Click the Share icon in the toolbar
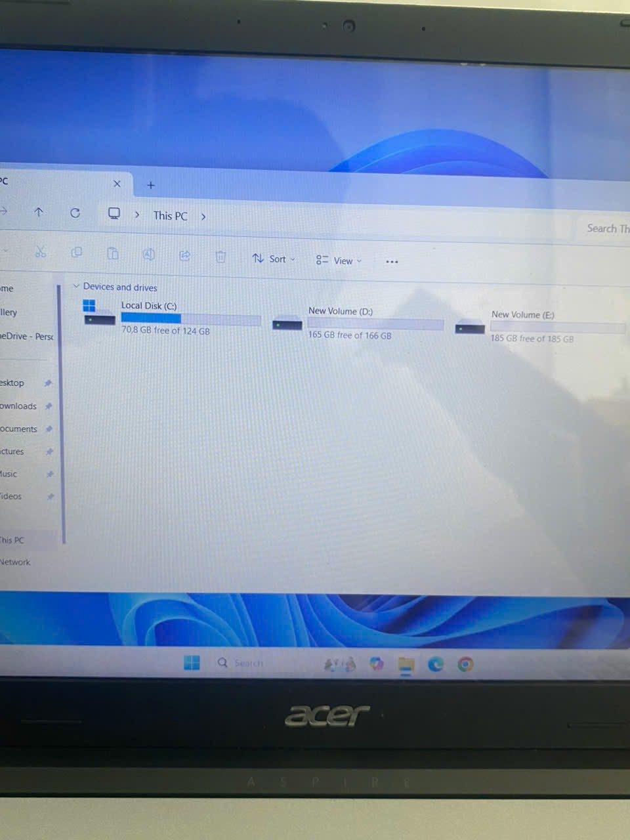 pos(184,255)
